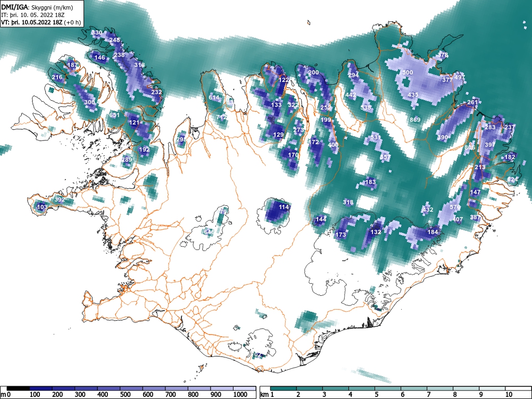This screenshot has height=399, width=532.
Task: Select the IT þri. 10. 05. 2022 18Z line
Action: (x=33, y=15)
